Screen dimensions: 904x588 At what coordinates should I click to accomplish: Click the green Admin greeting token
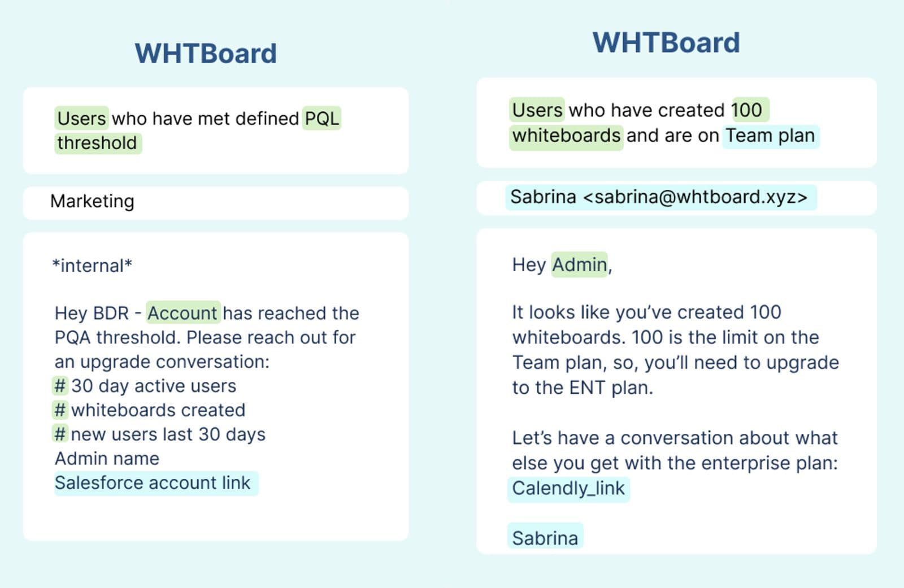coord(579,264)
